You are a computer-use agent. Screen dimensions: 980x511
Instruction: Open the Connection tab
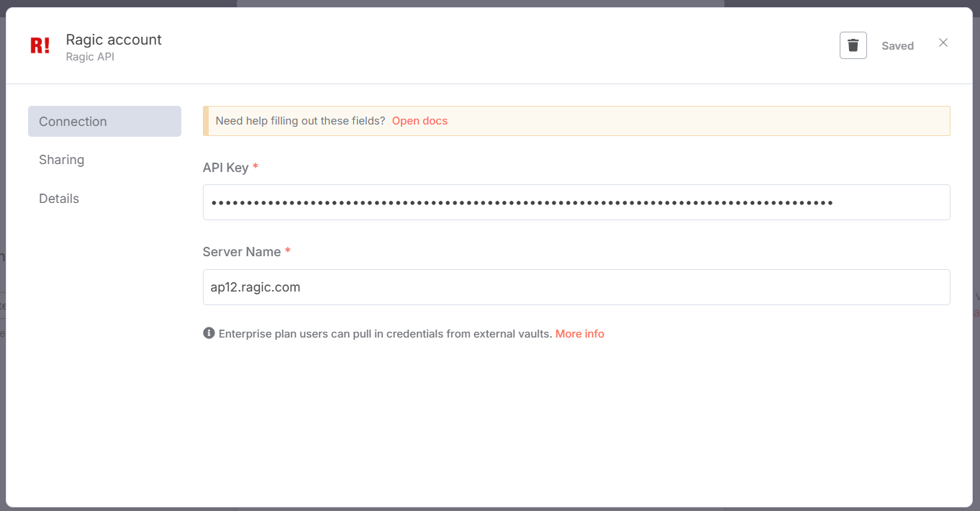click(x=104, y=121)
